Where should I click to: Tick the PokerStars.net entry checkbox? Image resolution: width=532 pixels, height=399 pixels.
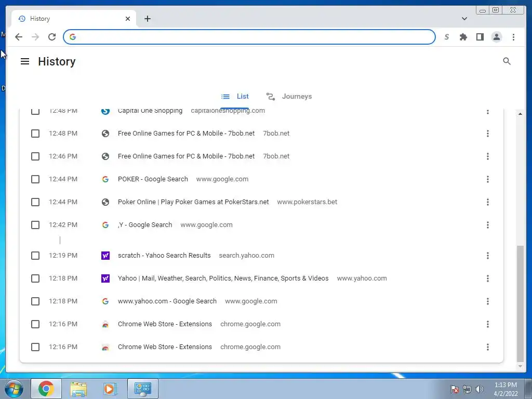click(35, 202)
